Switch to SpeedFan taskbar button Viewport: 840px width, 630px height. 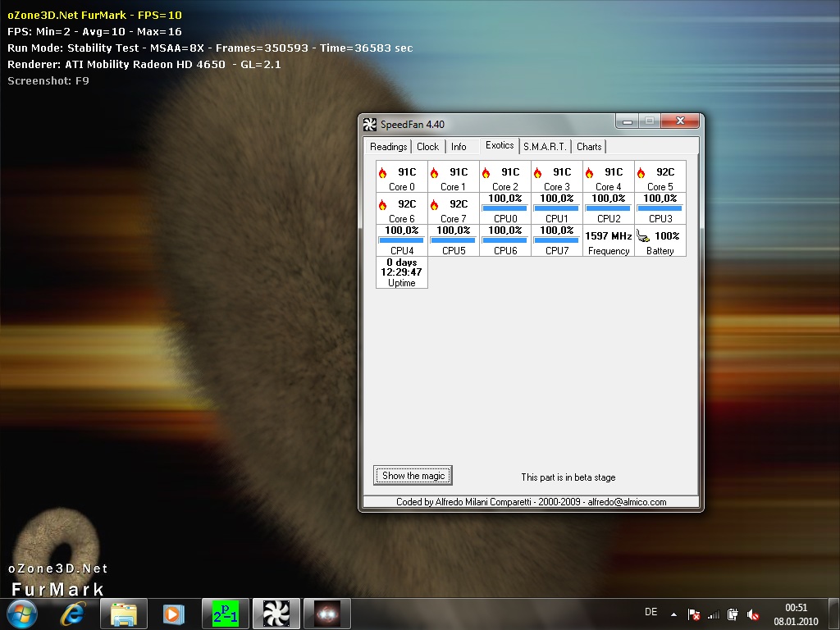point(276,614)
